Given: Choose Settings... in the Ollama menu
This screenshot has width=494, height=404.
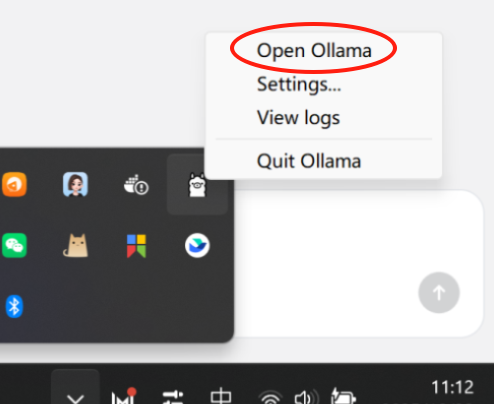Looking at the screenshot, I should pos(299,84).
